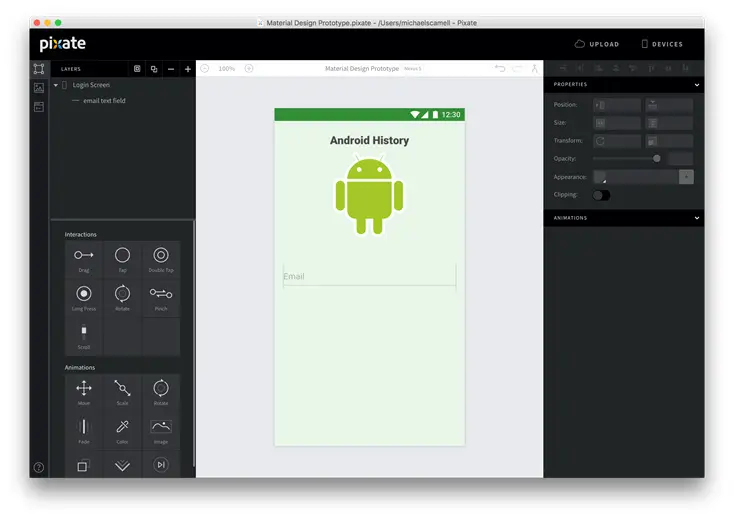Click the Email field on canvas
Screen dimensions: 734x520
369,276
